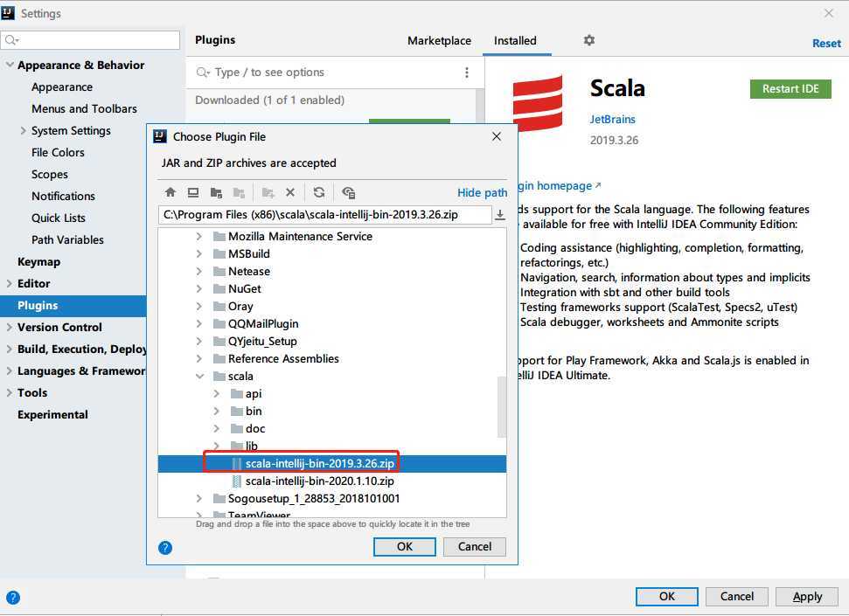
Task: Expand the Version Control settings group
Action: coord(10,327)
